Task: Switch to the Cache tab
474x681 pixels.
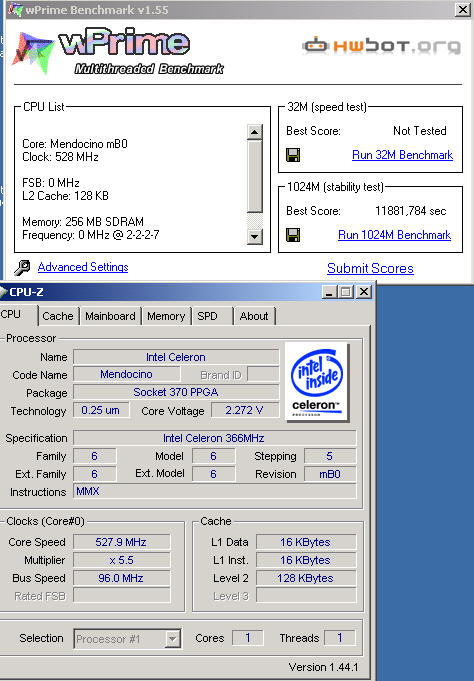Action: point(58,316)
